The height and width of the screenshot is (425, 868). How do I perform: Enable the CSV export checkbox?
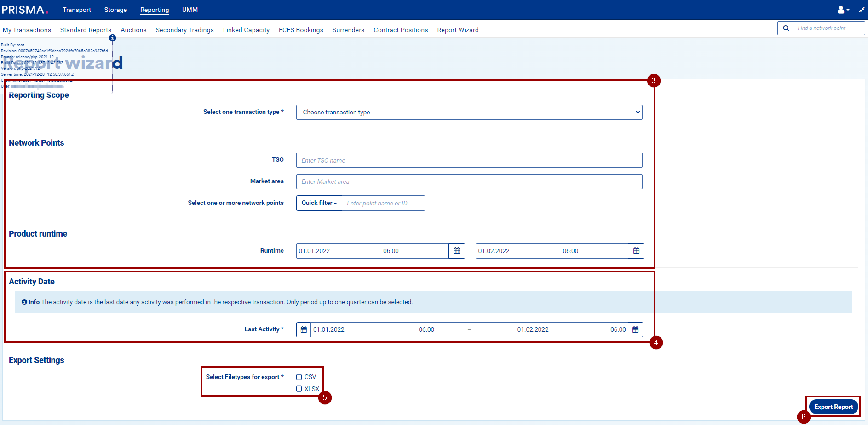click(299, 377)
